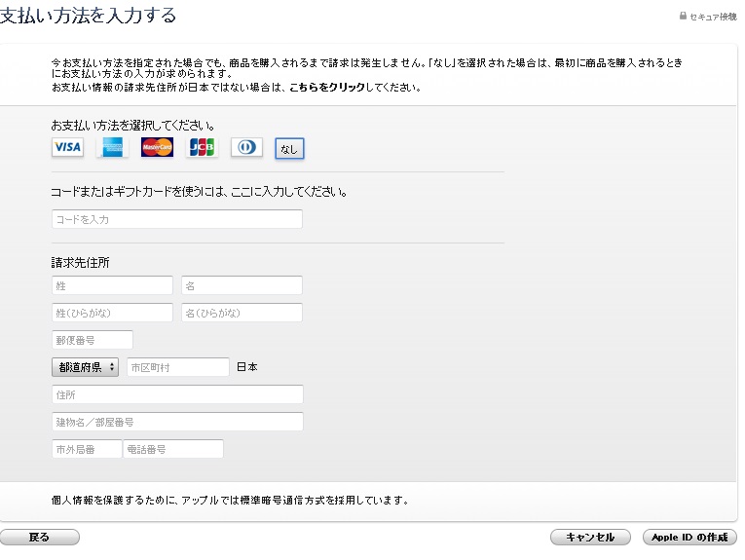Choose American Express payment icon
745x560 pixels.
point(112,147)
